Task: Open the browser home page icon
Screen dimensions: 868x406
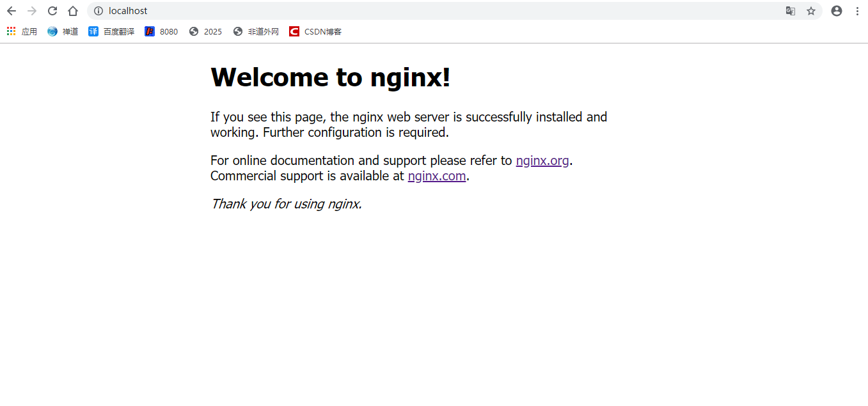Action: pos(73,11)
